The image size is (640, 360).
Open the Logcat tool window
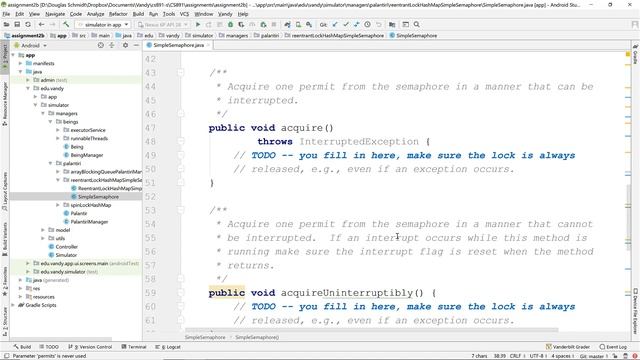tap(168, 347)
